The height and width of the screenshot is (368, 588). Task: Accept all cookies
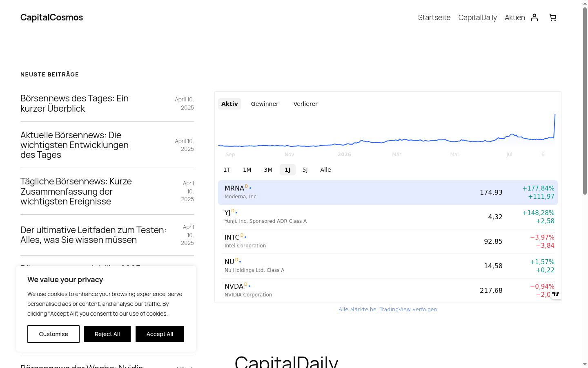tap(160, 334)
